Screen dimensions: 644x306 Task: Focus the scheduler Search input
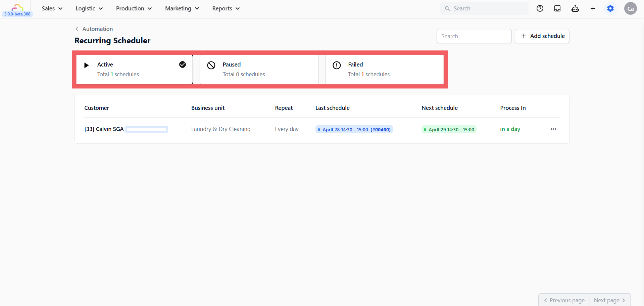click(x=474, y=36)
